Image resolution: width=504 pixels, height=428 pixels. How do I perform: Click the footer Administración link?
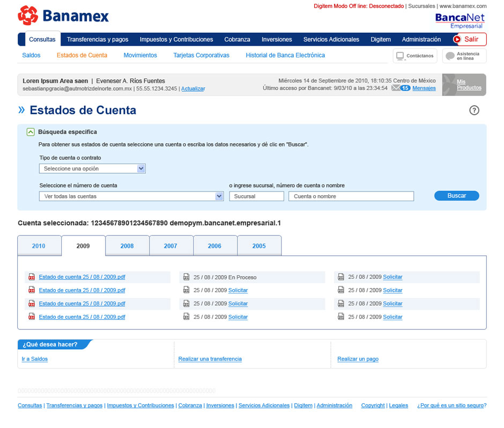334,405
